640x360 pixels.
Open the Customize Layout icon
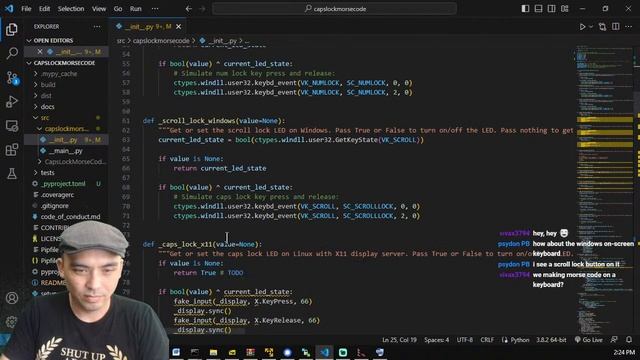tap(564, 9)
